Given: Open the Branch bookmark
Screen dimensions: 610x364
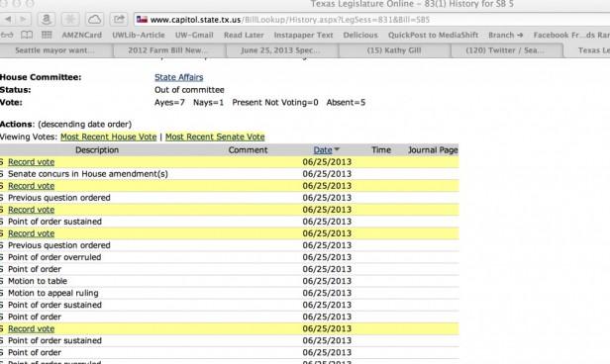Looking at the screenshot, I should click(505, 35).
